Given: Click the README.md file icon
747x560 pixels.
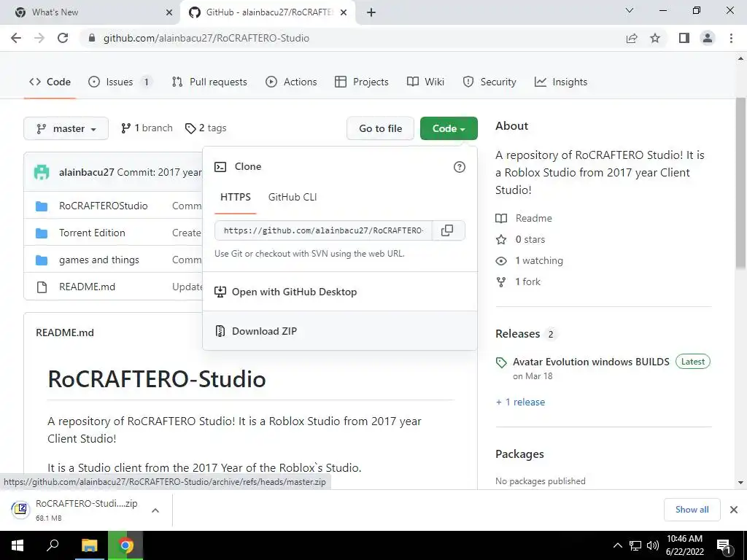Looking at the screenshot, I should [x=42, y=287].
